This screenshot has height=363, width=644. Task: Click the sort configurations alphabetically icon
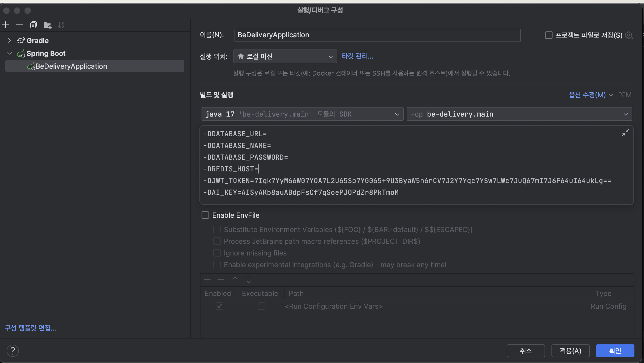point(61,25)
